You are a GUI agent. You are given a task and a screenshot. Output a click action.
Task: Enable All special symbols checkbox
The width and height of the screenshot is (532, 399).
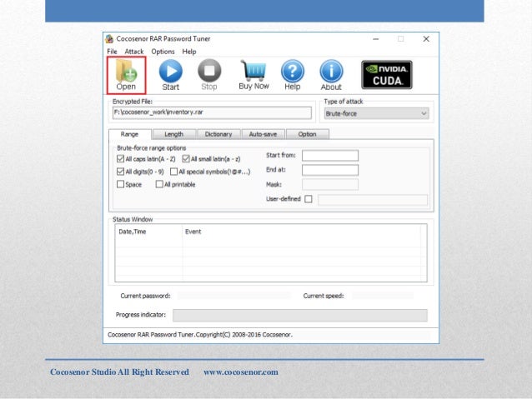coord(173,172)
